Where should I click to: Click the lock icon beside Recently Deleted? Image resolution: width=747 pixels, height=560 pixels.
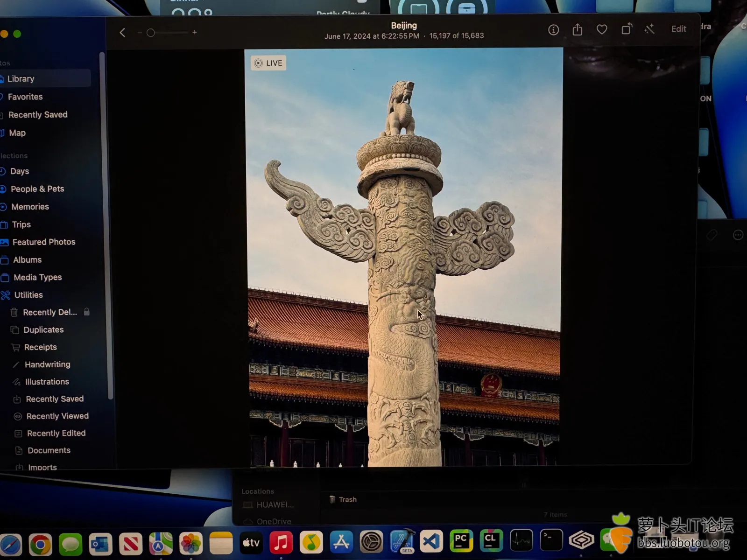(86, 312)
